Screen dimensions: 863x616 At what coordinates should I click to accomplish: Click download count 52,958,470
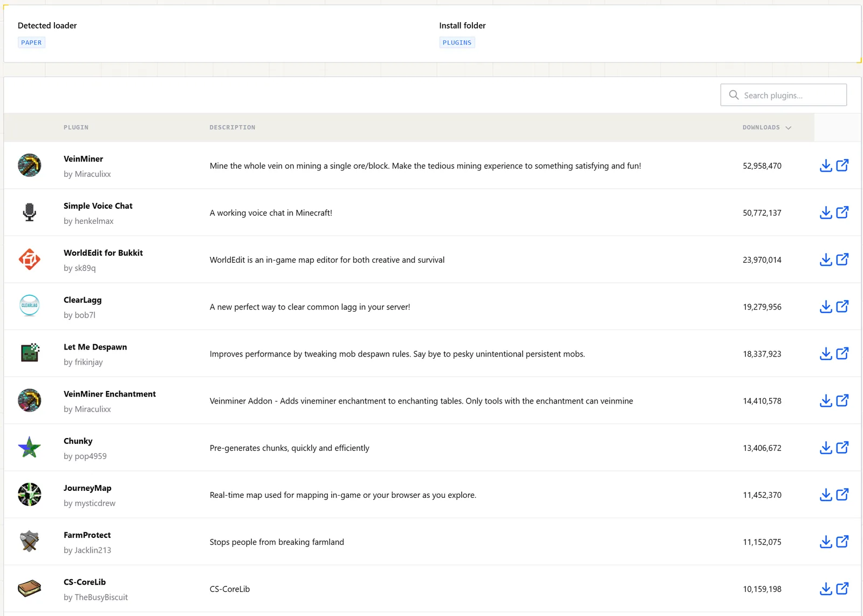(x=762, y=166)
